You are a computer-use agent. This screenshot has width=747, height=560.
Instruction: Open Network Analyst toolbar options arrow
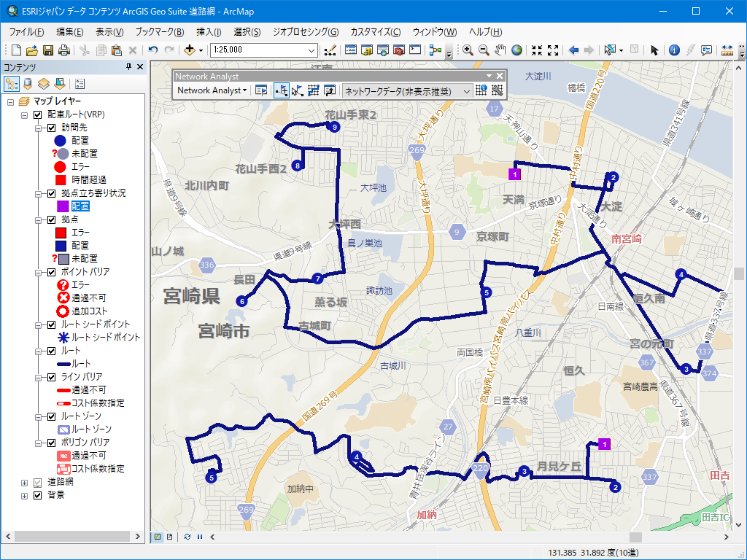489,76
